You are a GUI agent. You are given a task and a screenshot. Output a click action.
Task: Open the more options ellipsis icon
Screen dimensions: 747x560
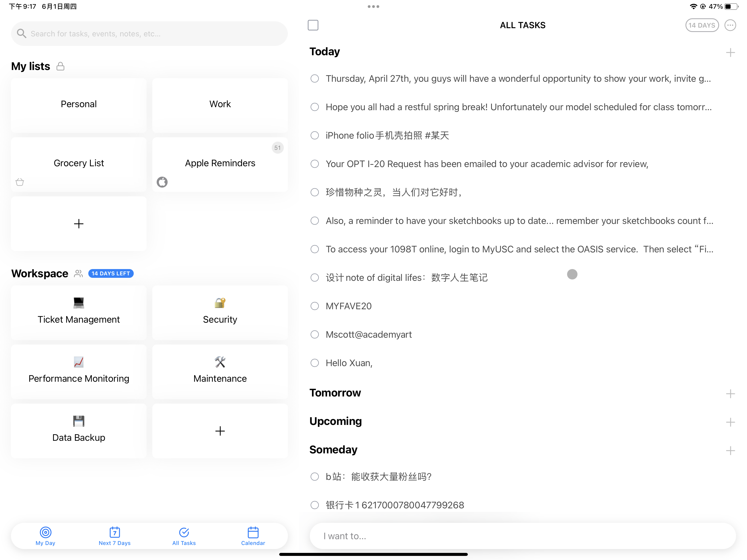point(730,25)
